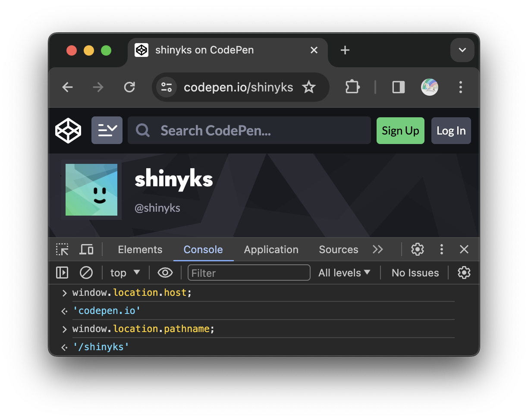
Task: Click the console Filter input
Action: coord(249,273)
